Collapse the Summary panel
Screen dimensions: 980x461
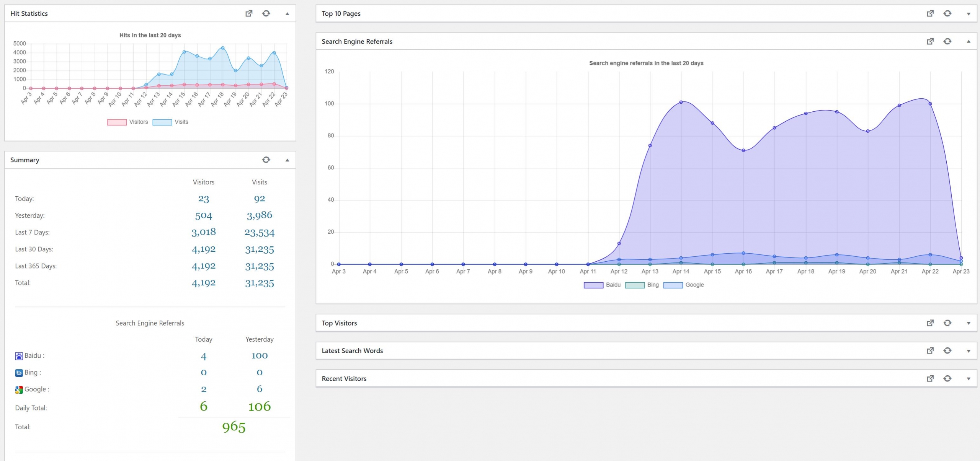(x=287, y=160)
